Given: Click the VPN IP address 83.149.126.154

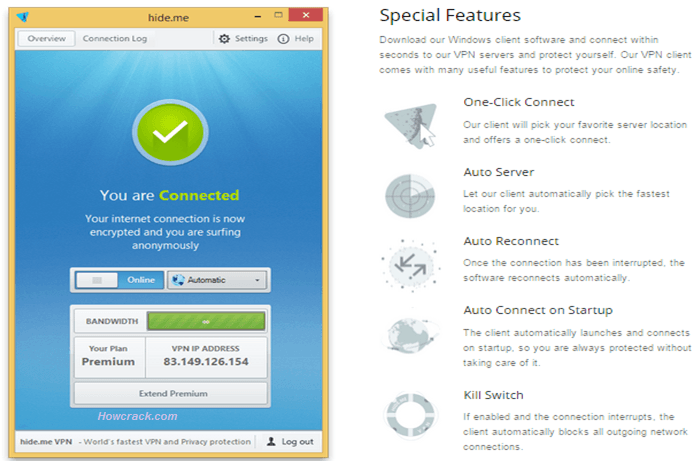Looking at the screenshot, I should pyautogui.click(x=206, y=362).
